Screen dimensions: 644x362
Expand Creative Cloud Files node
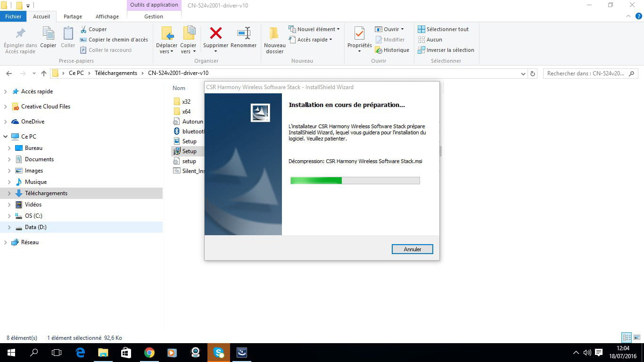[6, 107]
